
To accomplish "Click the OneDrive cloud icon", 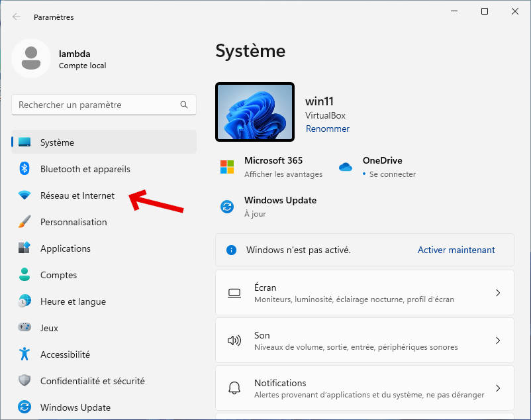I will [x=346, y=167].
